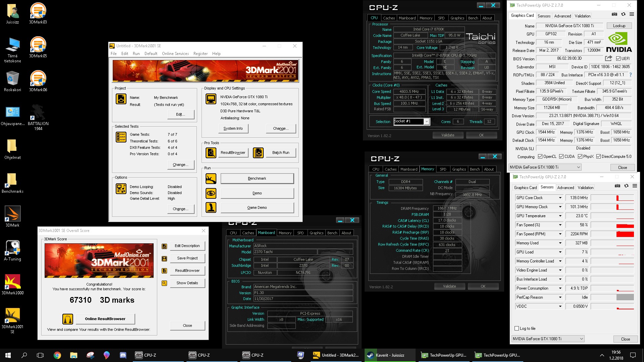Open Chrome from the taskbar

pos(57,355)
